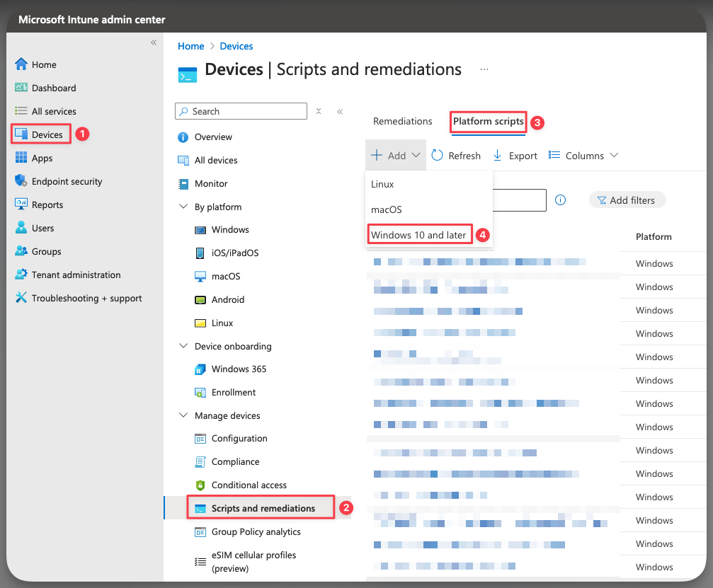Collapse the main sidebar with double chevron
This screenshot has height=588, width=713.
click(154, 42)
